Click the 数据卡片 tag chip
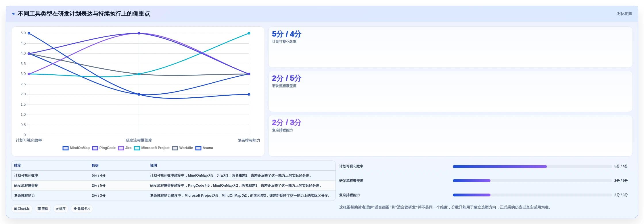The width and height of the screenshot is (644, 224). (x=82, y=209)
